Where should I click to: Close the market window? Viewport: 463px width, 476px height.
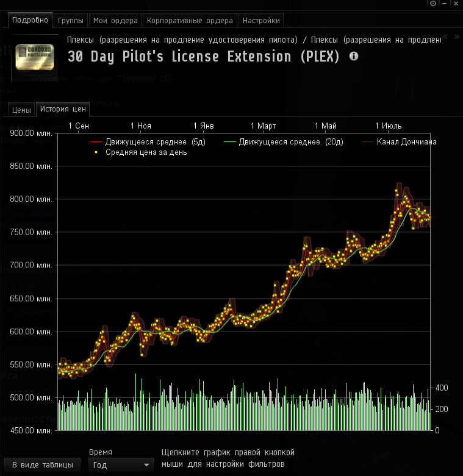pyautogui.click(x=456, y=4)
